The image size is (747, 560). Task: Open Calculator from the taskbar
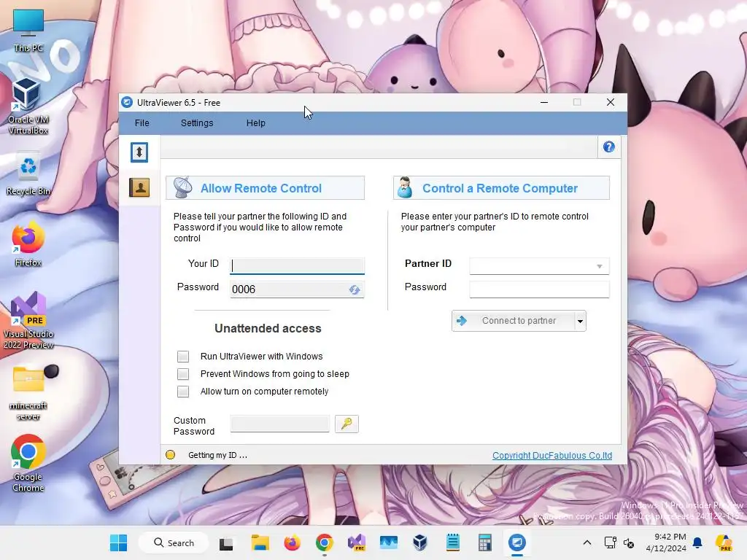coord(484,542)
